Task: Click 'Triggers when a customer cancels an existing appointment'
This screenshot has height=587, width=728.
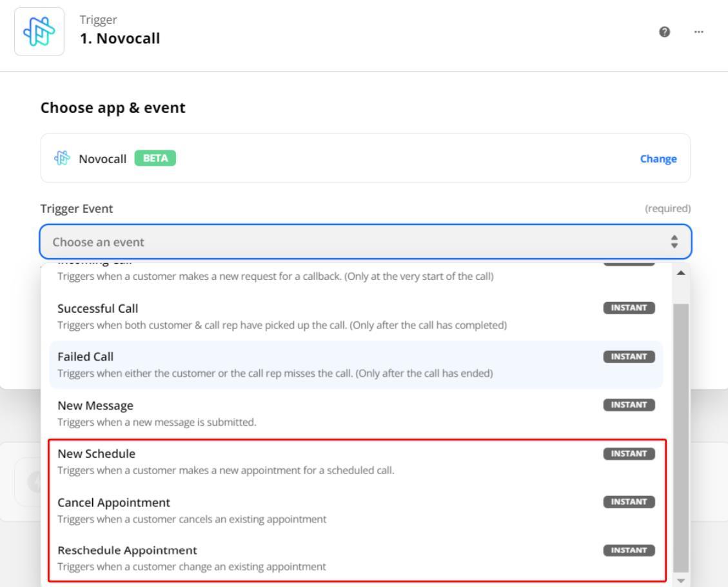Action: point(192,519)
